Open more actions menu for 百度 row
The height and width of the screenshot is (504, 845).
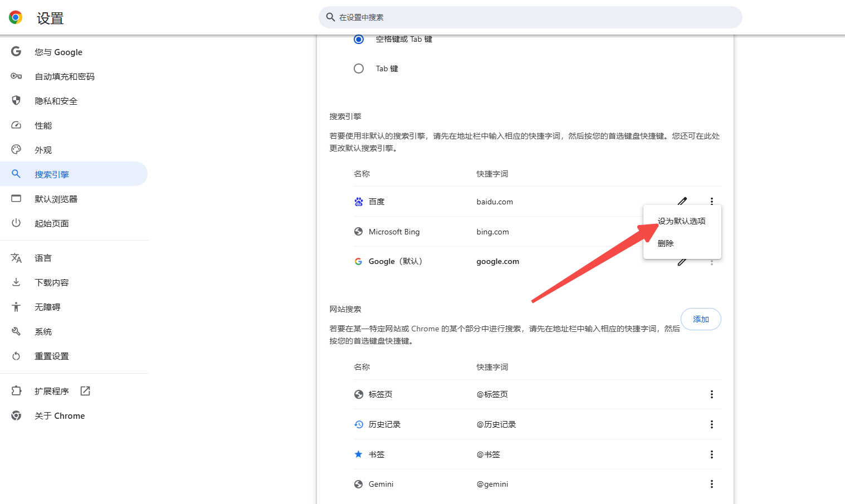click(x=711, y=201)
